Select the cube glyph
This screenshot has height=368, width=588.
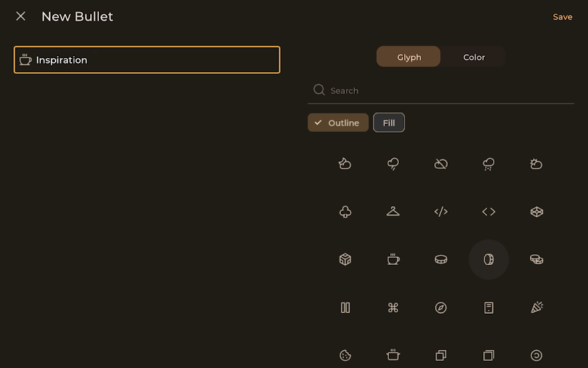345,260
